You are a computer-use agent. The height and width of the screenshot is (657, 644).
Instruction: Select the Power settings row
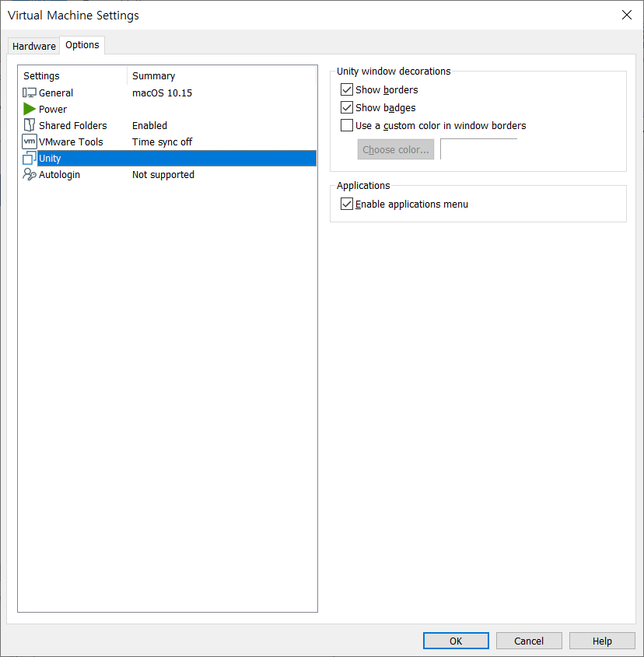pyautogui.click(x=168, y=109)
